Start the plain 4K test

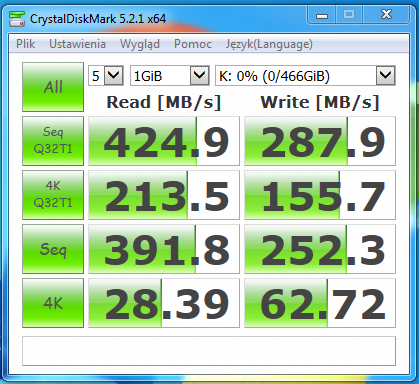[x=53, y=303]
